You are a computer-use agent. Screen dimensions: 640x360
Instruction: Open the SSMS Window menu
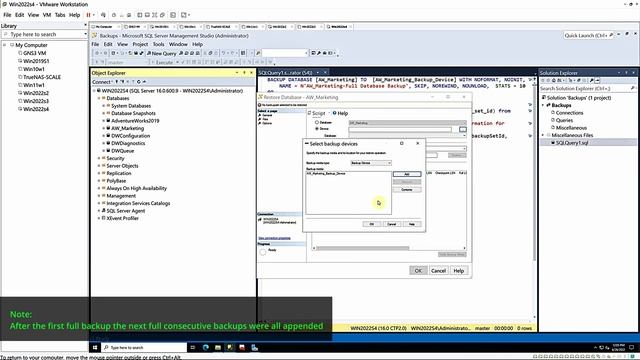point(178,44)
